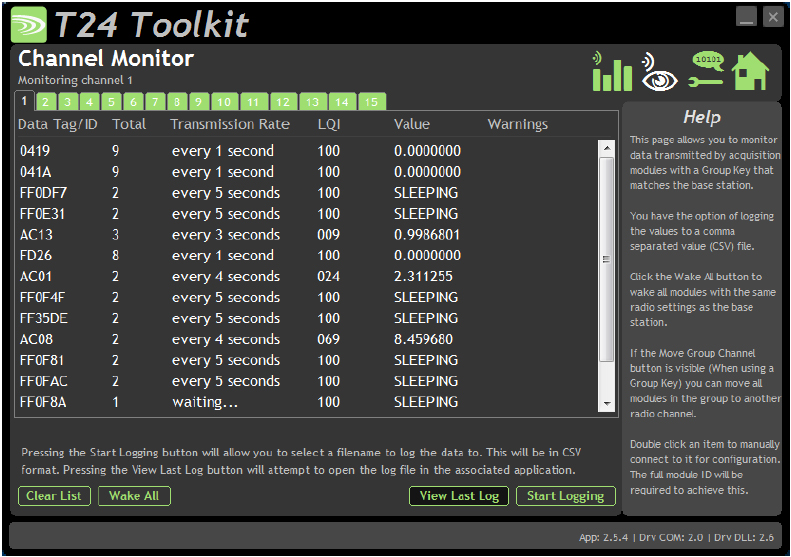Click the LQI value 069
The height and width of the screenshot is (557, 791).
pos(328,339)
